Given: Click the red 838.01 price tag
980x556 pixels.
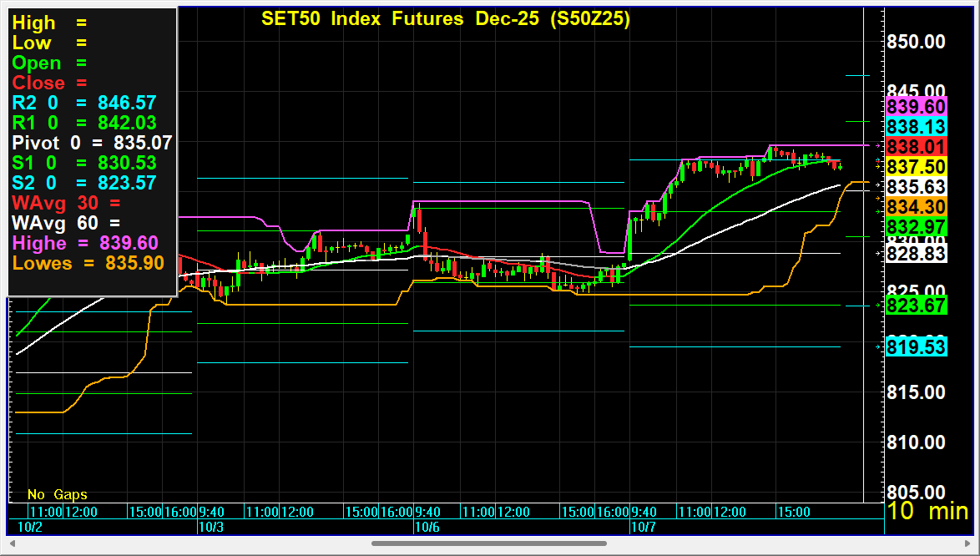Looking at the screenshot, I should [x=916, y=147].
